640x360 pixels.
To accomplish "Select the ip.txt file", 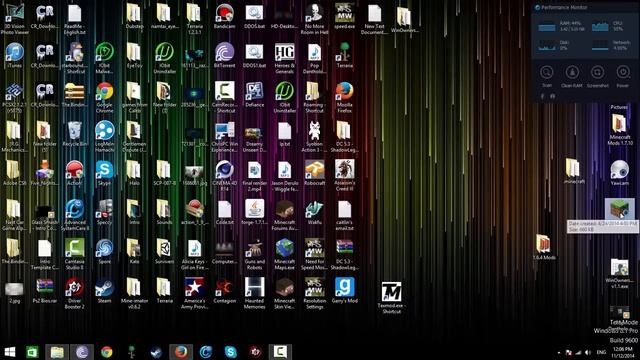I will click(284, 134).
